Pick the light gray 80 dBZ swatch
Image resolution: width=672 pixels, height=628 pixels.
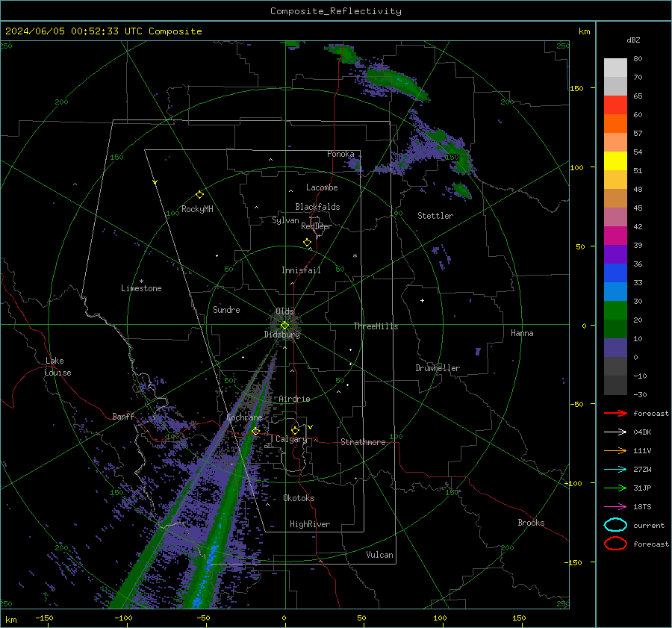[x=615, y=68]
